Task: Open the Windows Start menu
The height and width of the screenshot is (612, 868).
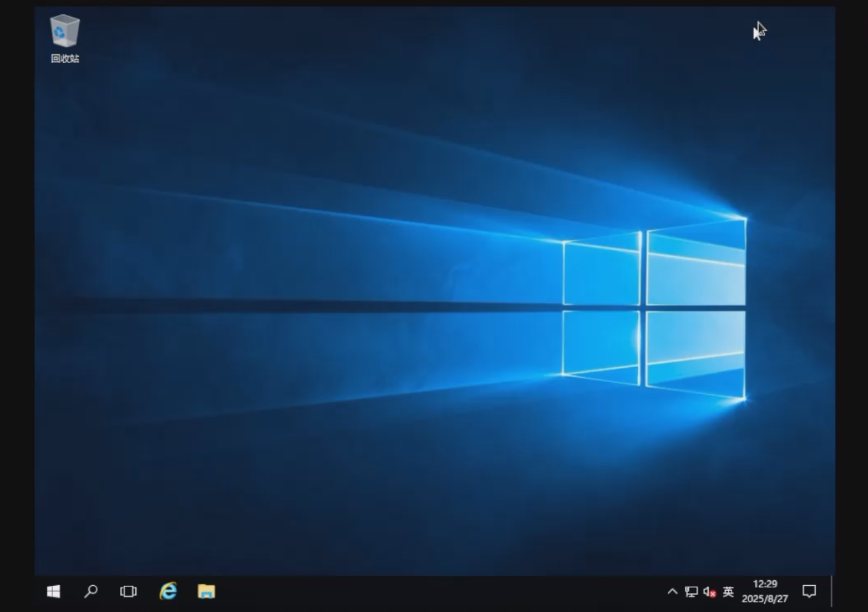Action: 53,591
